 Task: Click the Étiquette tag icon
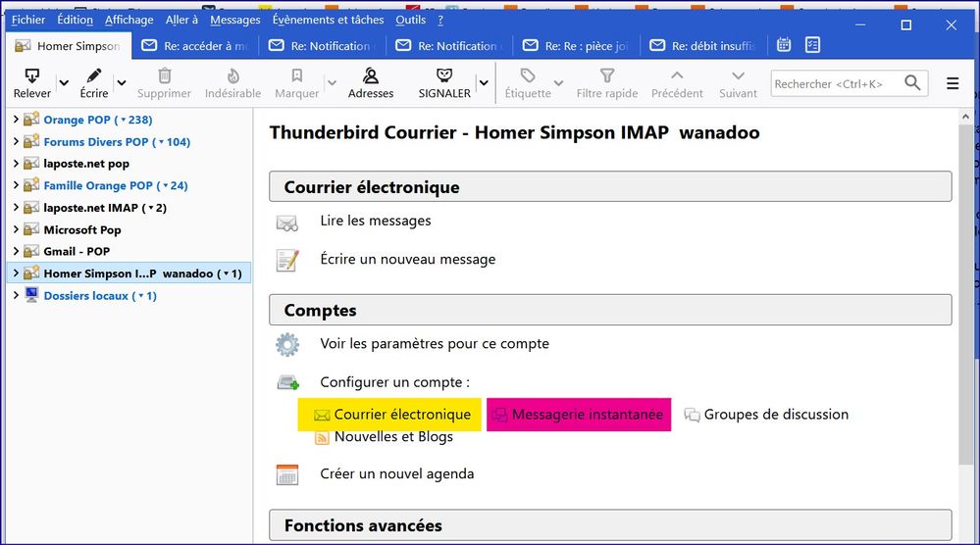[x=528, y=76]
